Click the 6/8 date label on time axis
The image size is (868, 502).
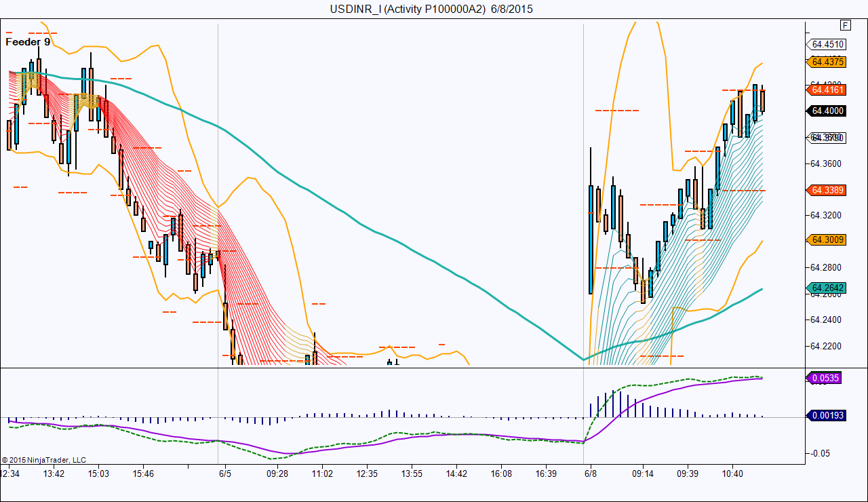pyautogui.click(x=591, y=474)
